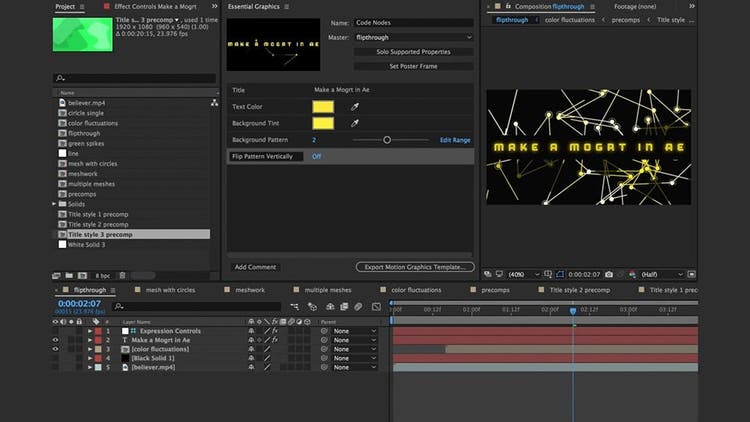Toggle Flip Pattern Vertically Off value
Viewport: 750px width, 422px height.
point(316,156)
